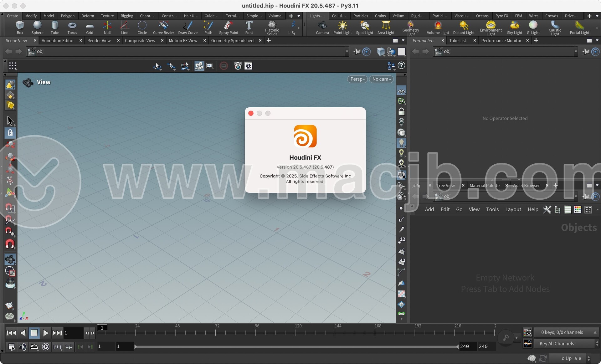Create a Spot Light
The image size is (601, 364).
tap(365, 28)
